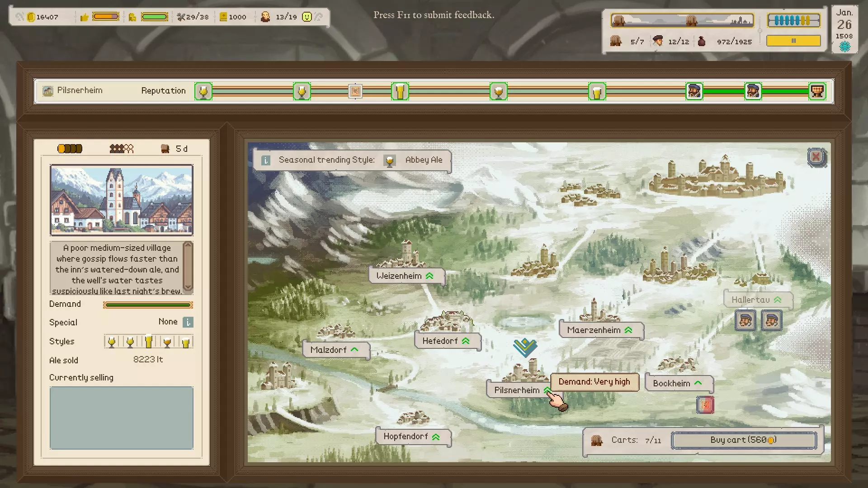
Task: Click the red marker icon below Bockheim
Action: tap(705, 405)
